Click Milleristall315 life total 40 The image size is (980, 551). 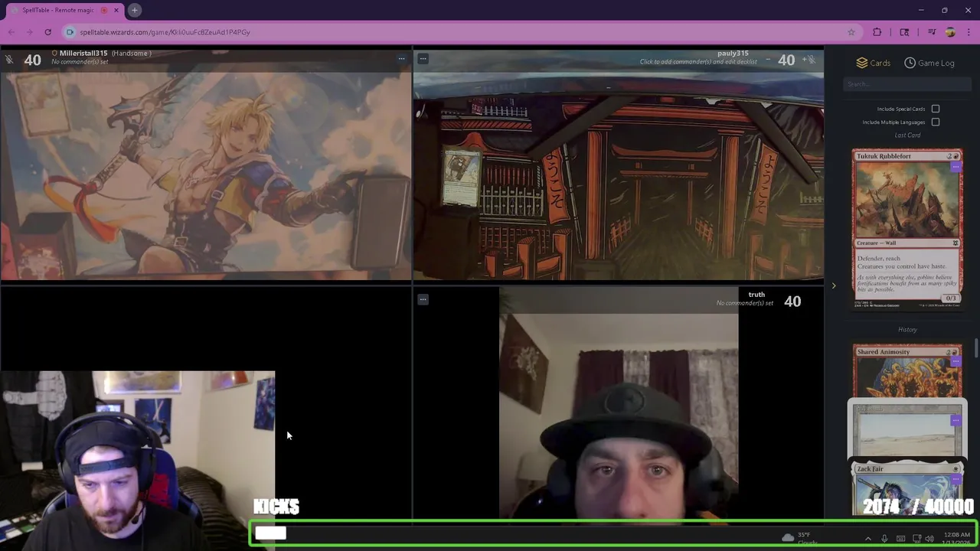(x=32, y=60)
